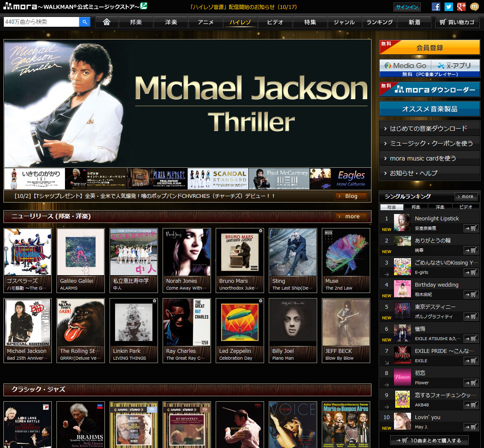Image resolution: width=484 pixels, height=448 pixels.
Task: Select Paul McCartney NEW banner thumbnail
Action: (279, 179)
